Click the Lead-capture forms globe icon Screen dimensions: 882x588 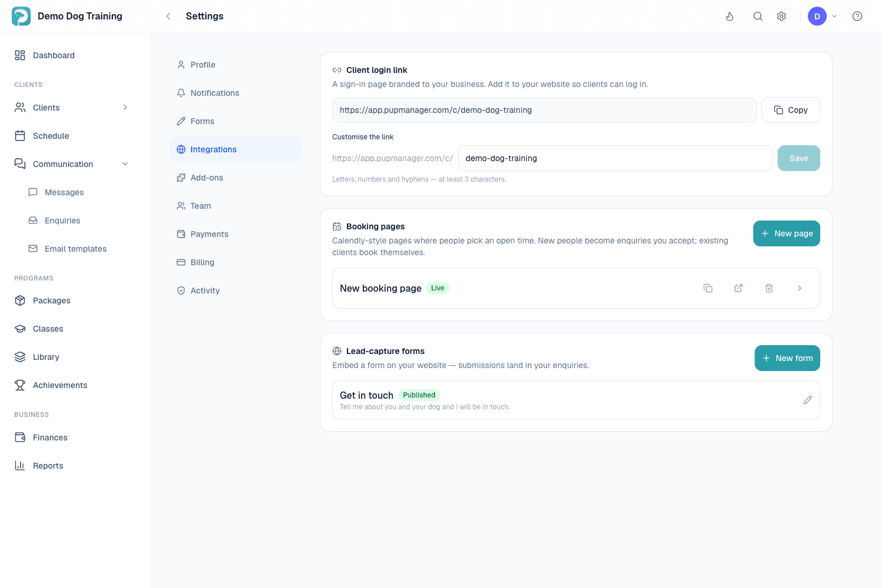click(337, 351)
